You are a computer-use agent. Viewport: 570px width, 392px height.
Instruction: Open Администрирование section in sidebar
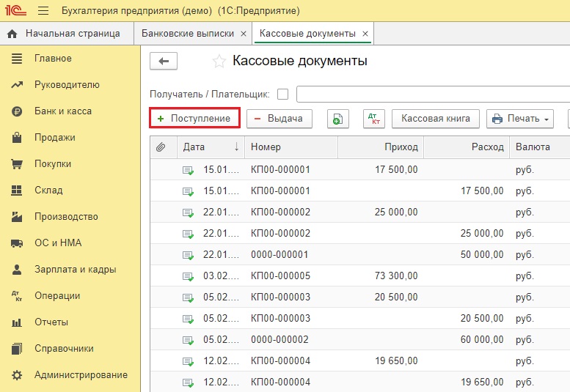(x=70, y=375)
